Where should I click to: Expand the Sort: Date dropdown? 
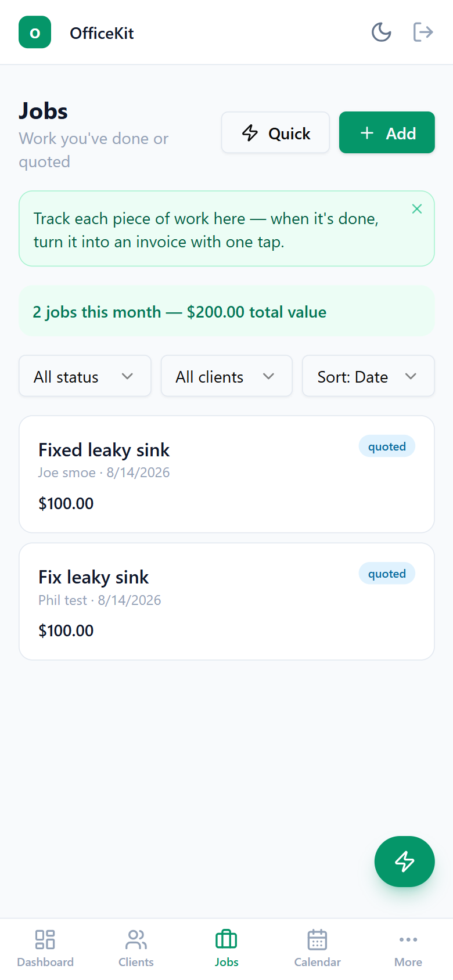pyautogui.click(x=368, y=376)
